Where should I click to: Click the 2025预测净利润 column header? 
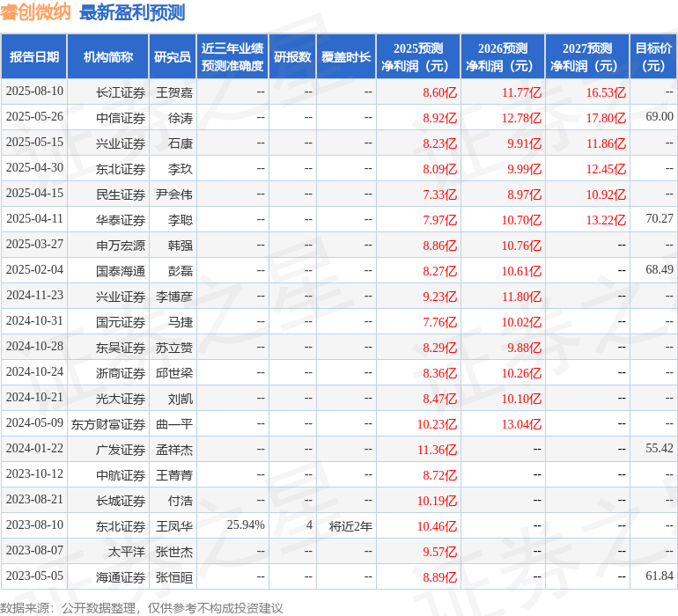(x=418, y=57)
